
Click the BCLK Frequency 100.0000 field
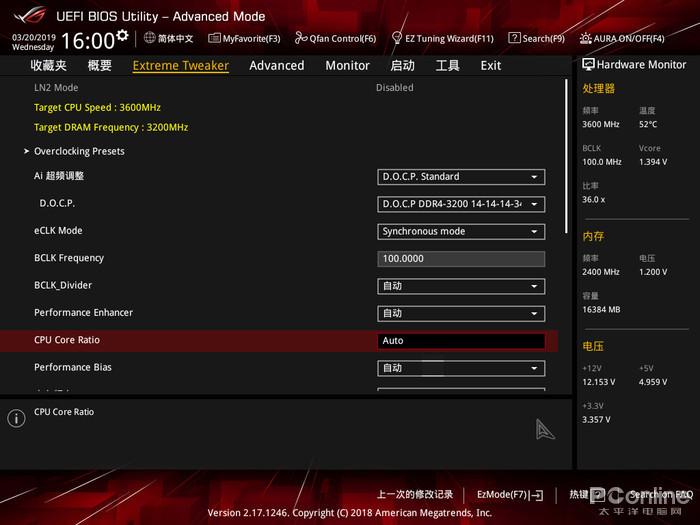pos(461,259)
